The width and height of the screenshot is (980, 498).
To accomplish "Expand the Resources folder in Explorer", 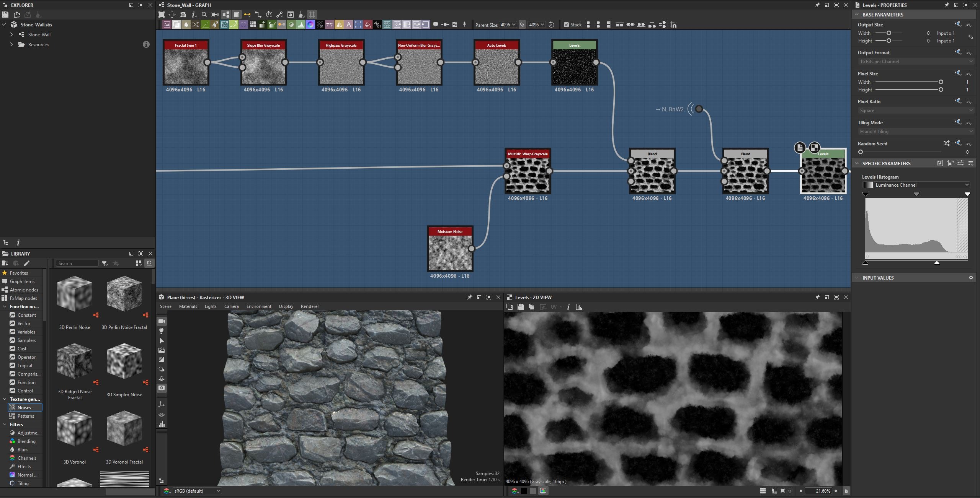I will (x=11, y=44).
